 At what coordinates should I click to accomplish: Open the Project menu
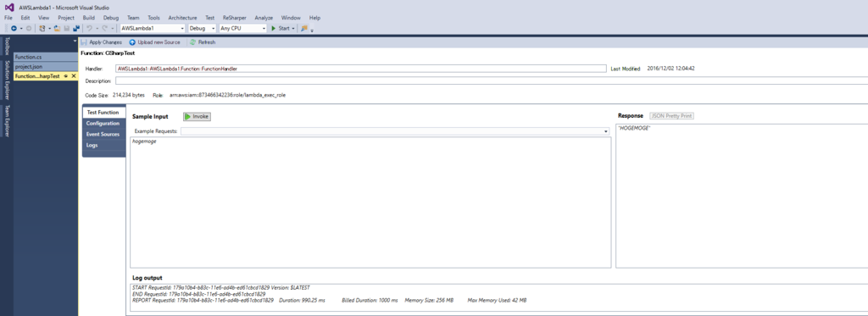pyautogui.click(x=66, y=18)
